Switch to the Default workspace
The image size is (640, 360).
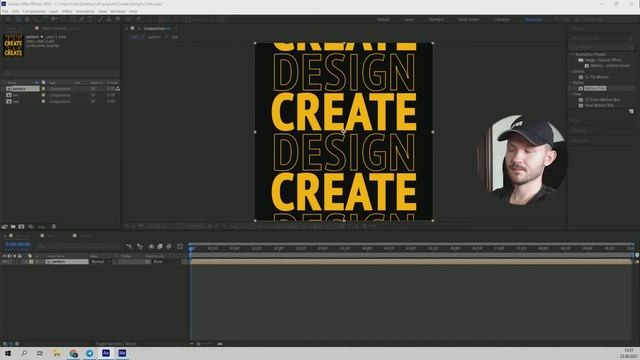[383, 20]
